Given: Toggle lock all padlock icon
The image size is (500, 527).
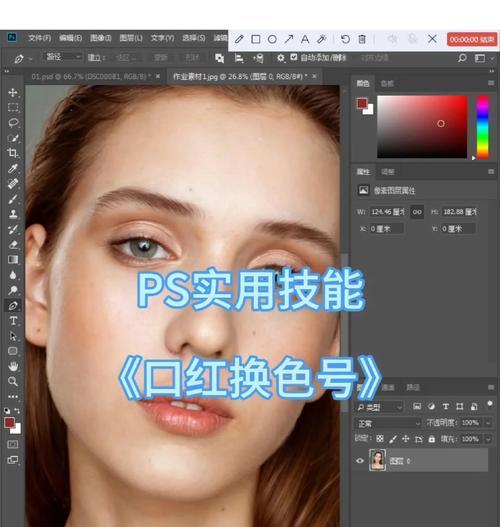Looking at the screenshot, I should (432, 439).
